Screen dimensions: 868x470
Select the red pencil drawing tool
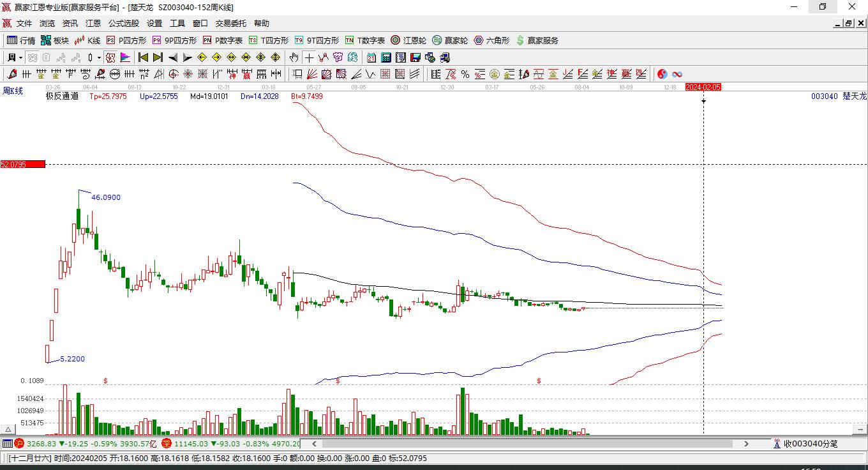tap(12, 74)
